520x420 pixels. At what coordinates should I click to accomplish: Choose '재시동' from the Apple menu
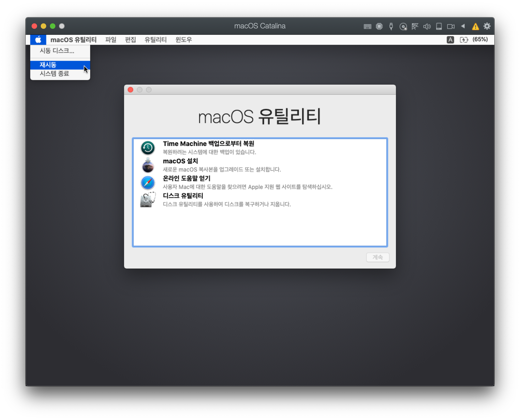(60, 65)
